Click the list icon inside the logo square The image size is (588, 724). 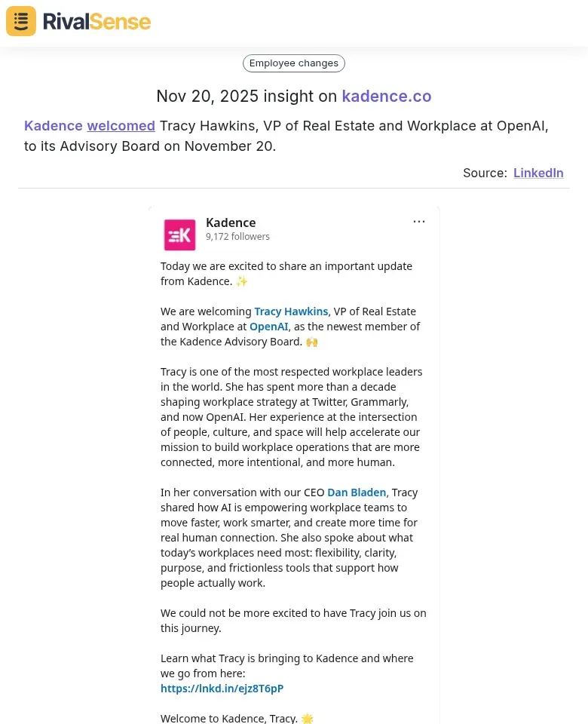20,21
